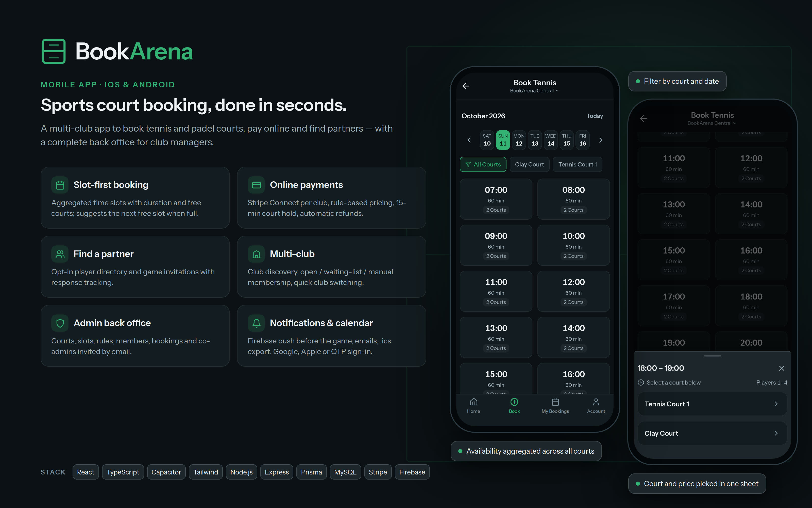Pick the 14:00 slot in the front phone

[x=573, y=337]
